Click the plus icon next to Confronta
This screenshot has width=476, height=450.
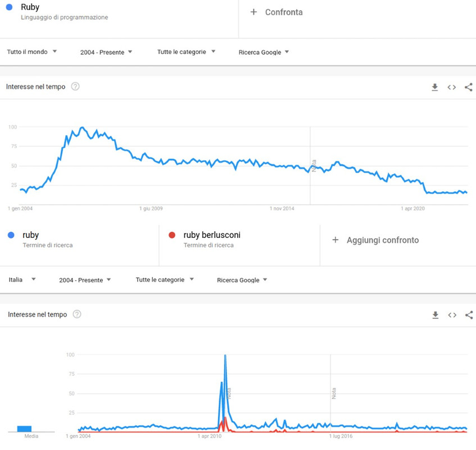click(253, 12)
